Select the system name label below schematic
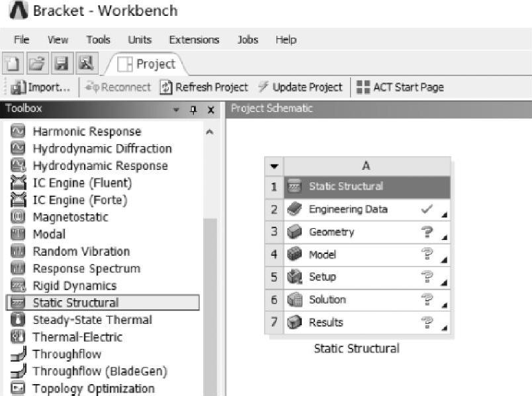Image resolution: width=532 pixels, height=396 pixels. pyautogui.click(x=357, y=348)
